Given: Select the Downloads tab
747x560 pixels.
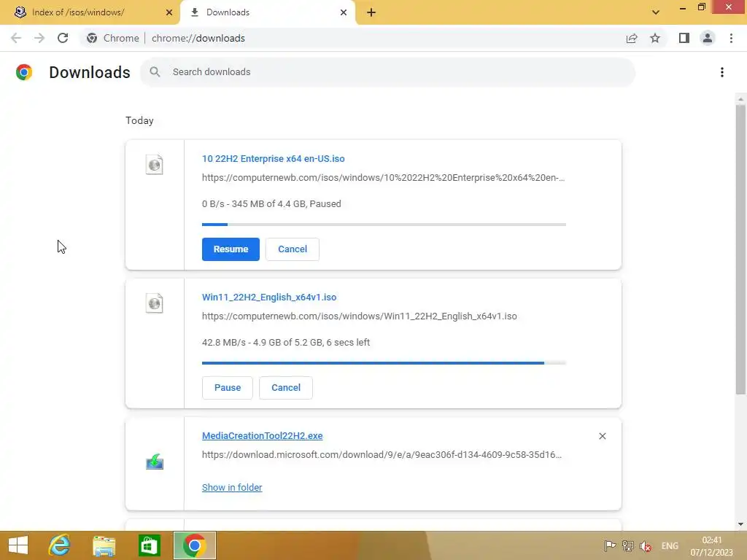Looking at the screenshot, I should 267,12.
